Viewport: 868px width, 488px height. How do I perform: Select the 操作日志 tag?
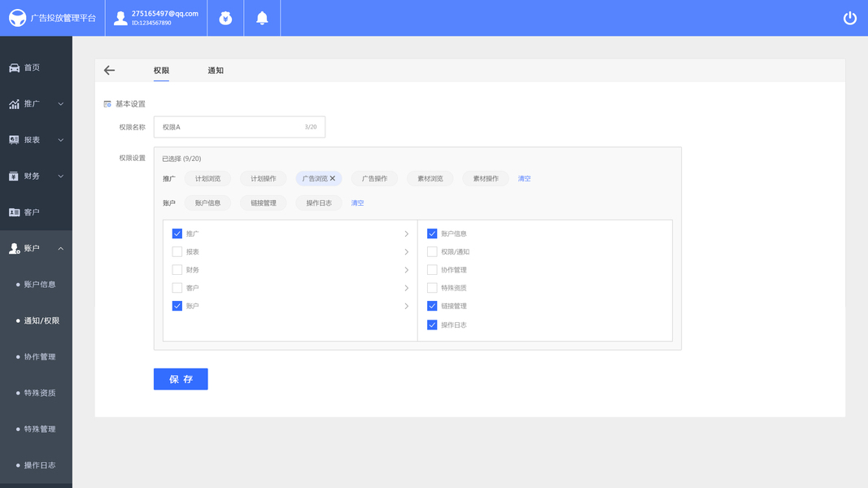click(x=319, y=203)
